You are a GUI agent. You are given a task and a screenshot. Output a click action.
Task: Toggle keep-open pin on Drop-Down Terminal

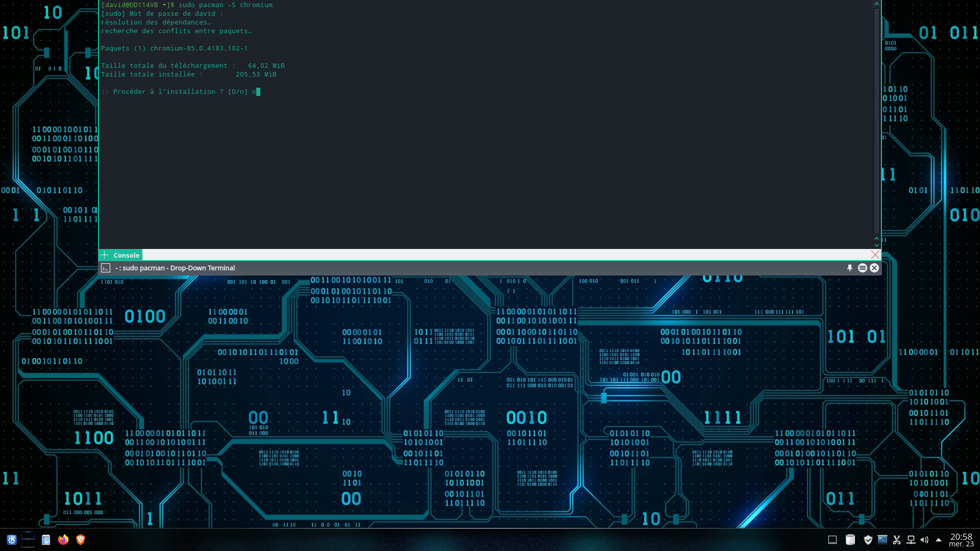[x=850, y=268]
